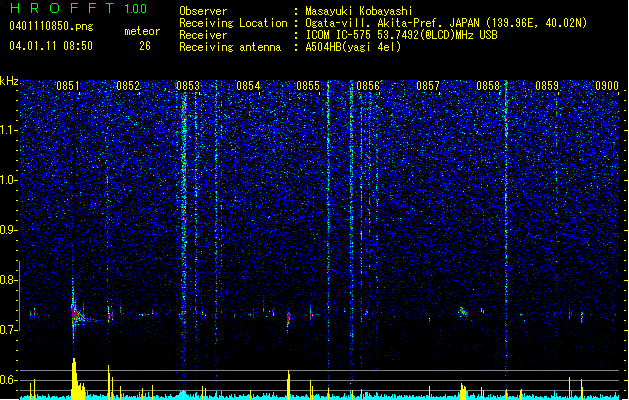Click the 0854 time marker
629x400 pixels.
(x=248, y=86)
